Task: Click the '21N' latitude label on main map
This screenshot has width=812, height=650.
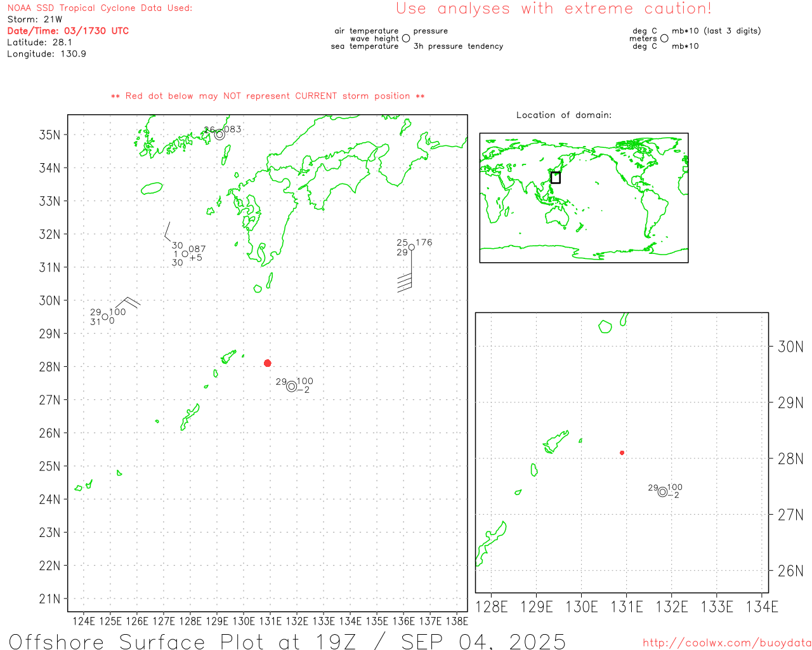Action: (x=50, y=599)
